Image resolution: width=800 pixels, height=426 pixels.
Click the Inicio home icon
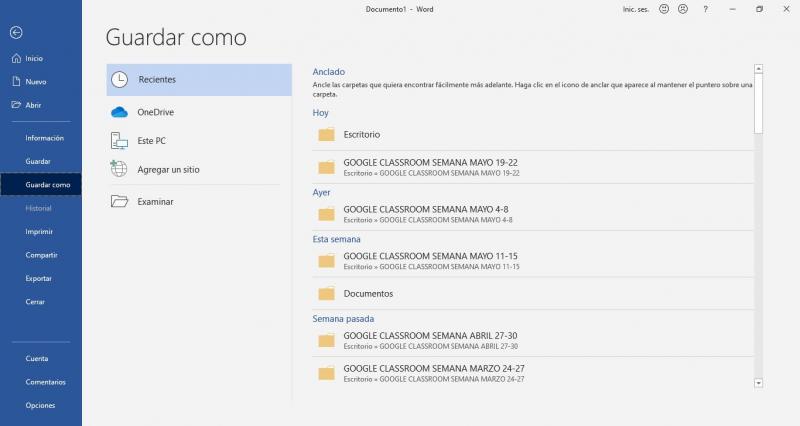[16, 58]
